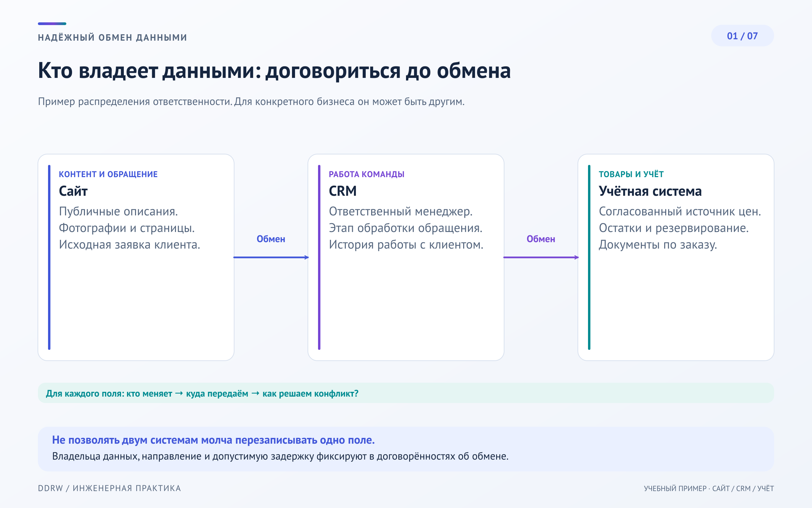Click the purple 'Обмен' label before Учётная система
The width and height of the screenshot is (812, 508).
541,239
